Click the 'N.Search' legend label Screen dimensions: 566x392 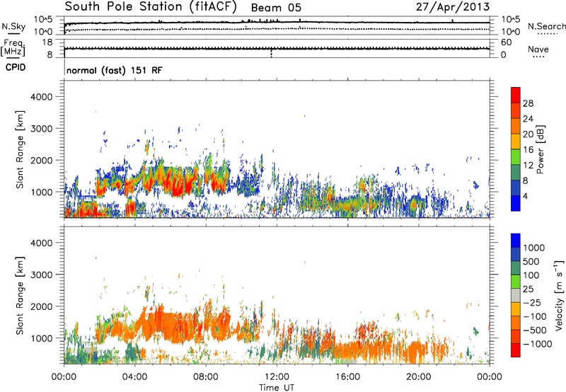[x=546, y=26]
